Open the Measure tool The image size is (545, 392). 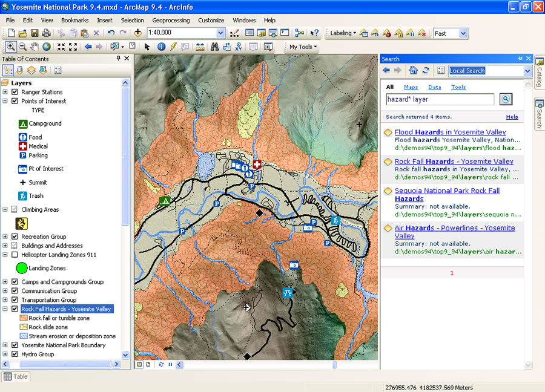coord(200,47)
